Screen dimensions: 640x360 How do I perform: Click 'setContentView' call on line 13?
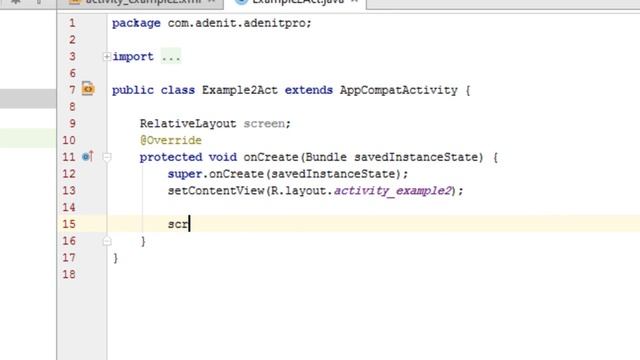(x=216, y=191)
